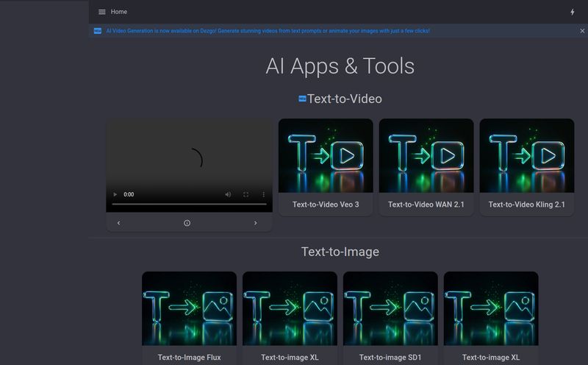
Task: Click the Text-to-Image Flux label
Action: (189, 358)
